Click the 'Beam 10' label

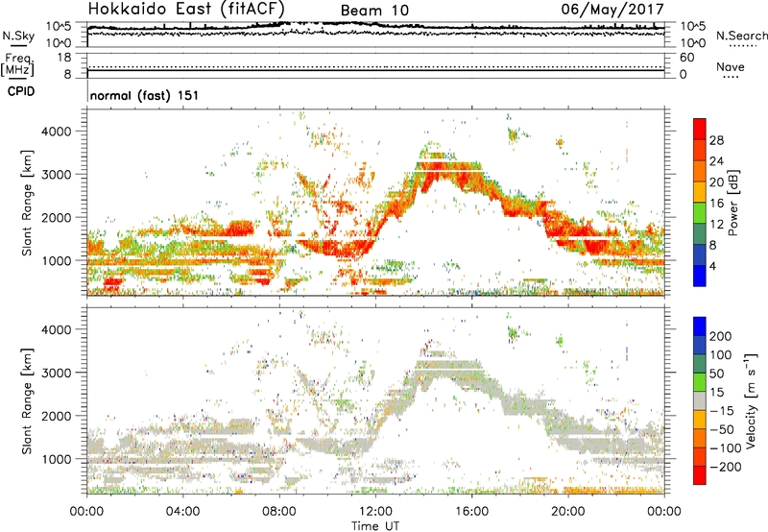pyautogui.click(x=374, y=11)
